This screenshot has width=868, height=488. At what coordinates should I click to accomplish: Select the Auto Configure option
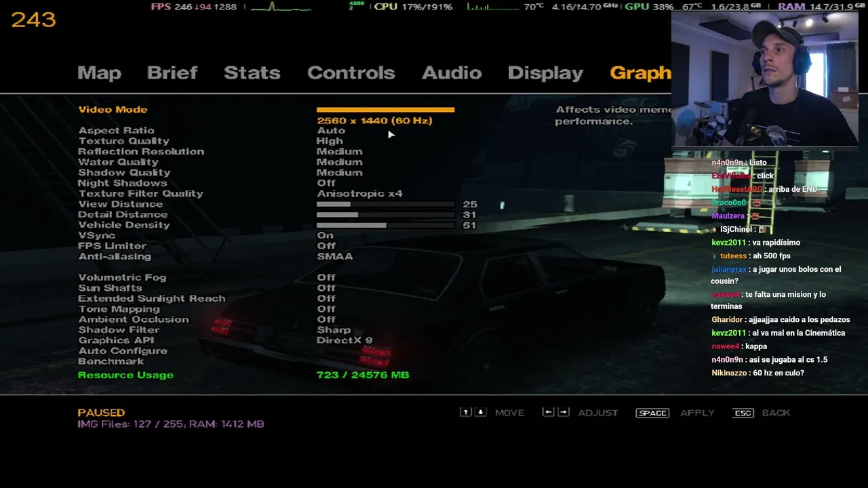123,351
